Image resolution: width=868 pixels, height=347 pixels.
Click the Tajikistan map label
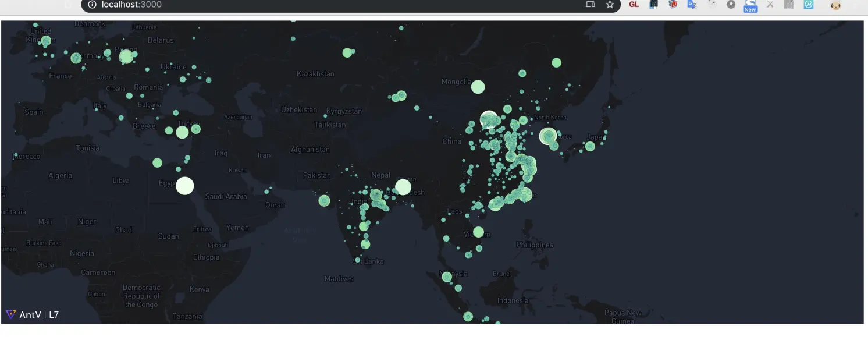coord(330,125)
